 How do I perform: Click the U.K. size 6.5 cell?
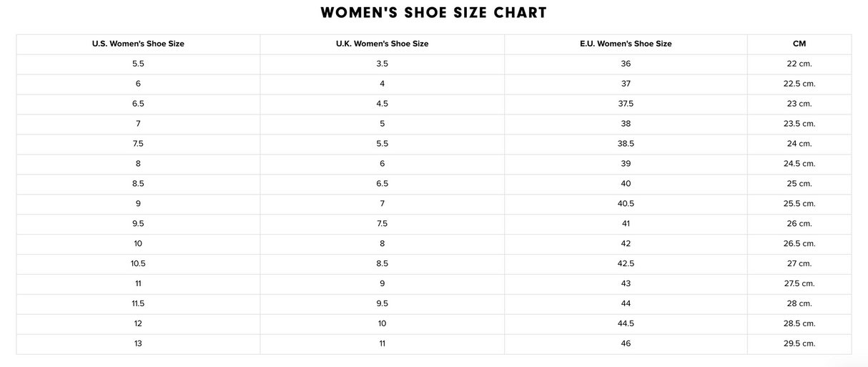[x=382, y=184]
